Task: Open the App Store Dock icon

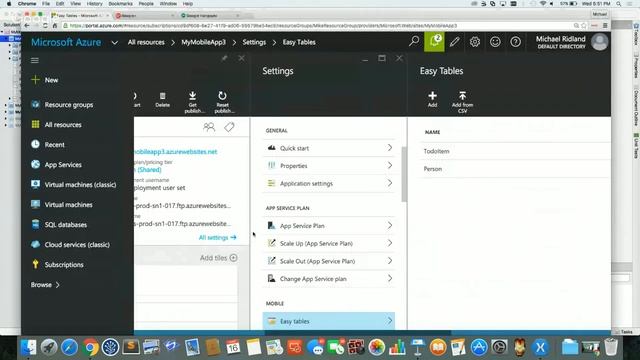Action: click(x=479, y=347)
